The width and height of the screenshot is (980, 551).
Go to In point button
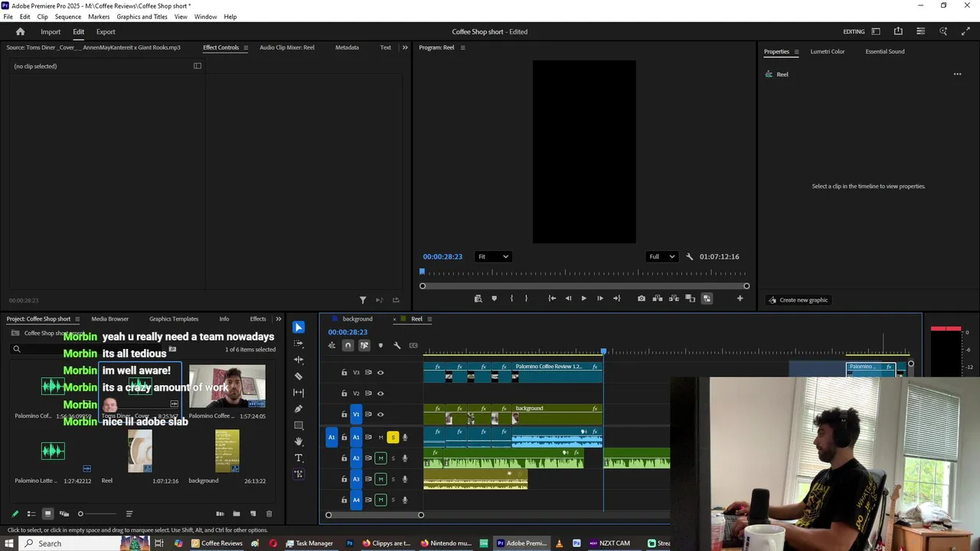point(552,298)
